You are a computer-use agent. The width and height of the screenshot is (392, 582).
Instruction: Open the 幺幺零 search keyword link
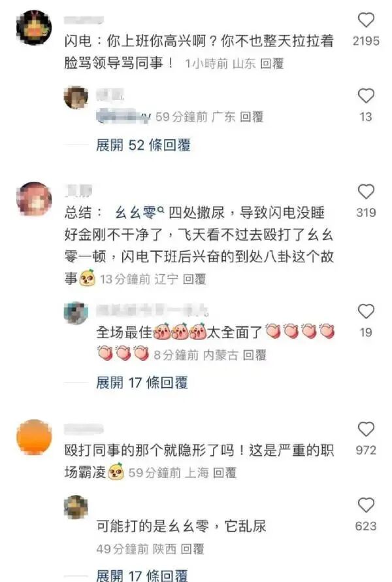pyautogui.click(x=139, y=213)
